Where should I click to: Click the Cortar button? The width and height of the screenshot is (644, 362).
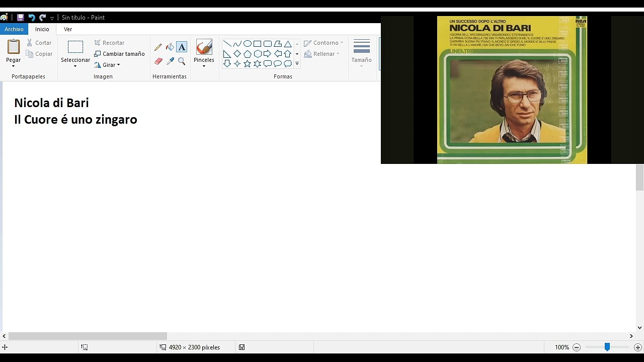[x=39, y=43]
